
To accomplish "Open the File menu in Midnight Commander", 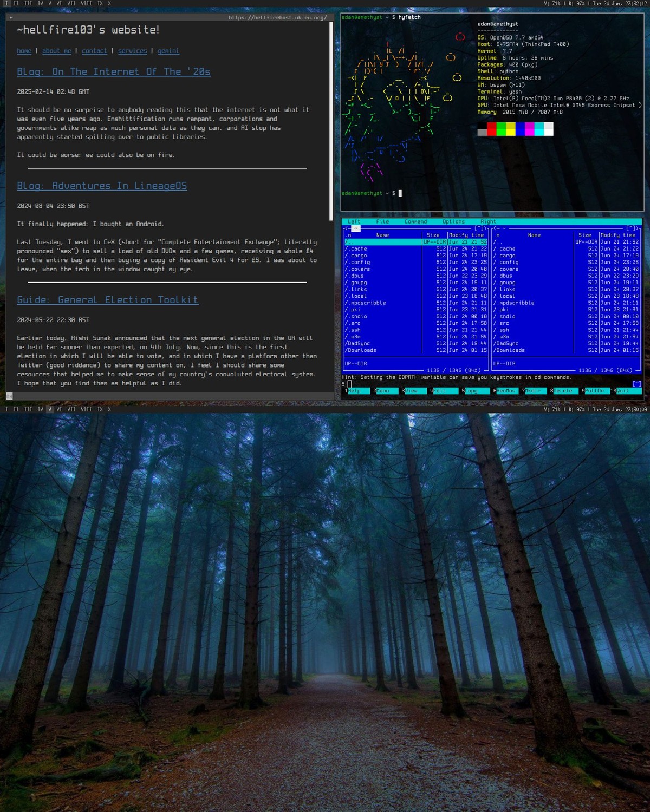I will click(x=382, y=221).
